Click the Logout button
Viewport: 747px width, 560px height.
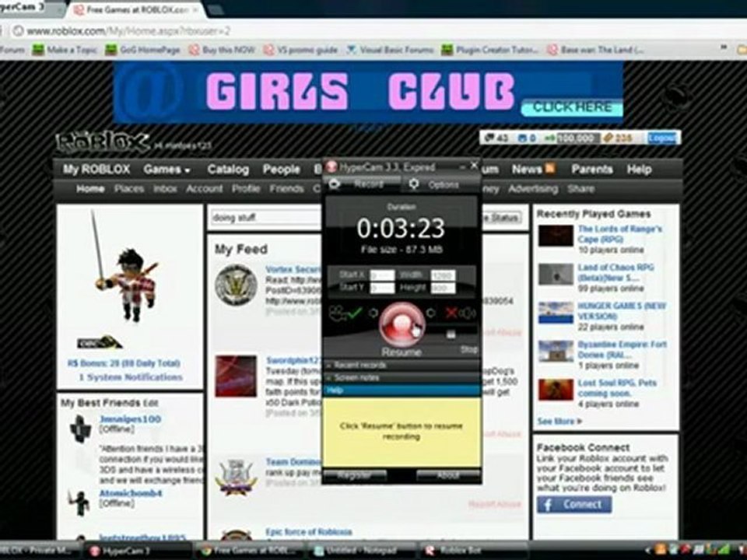tap(662, 138)
